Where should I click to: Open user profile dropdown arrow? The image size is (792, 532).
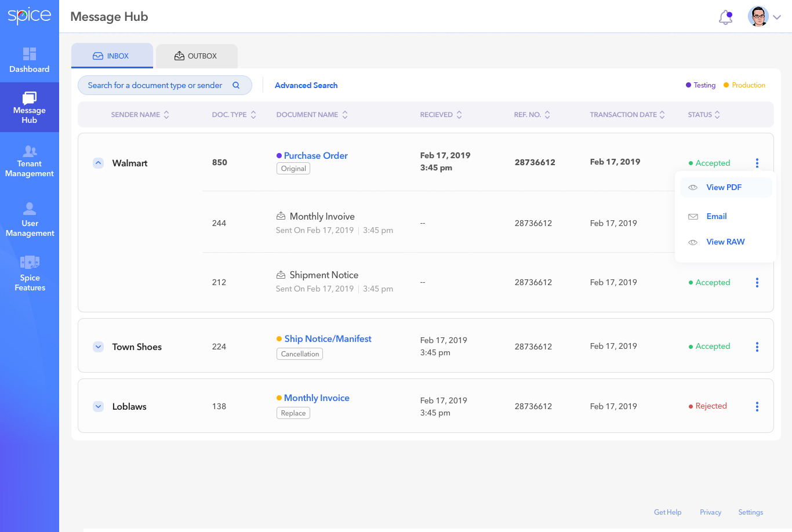click(x=777, y=17)
